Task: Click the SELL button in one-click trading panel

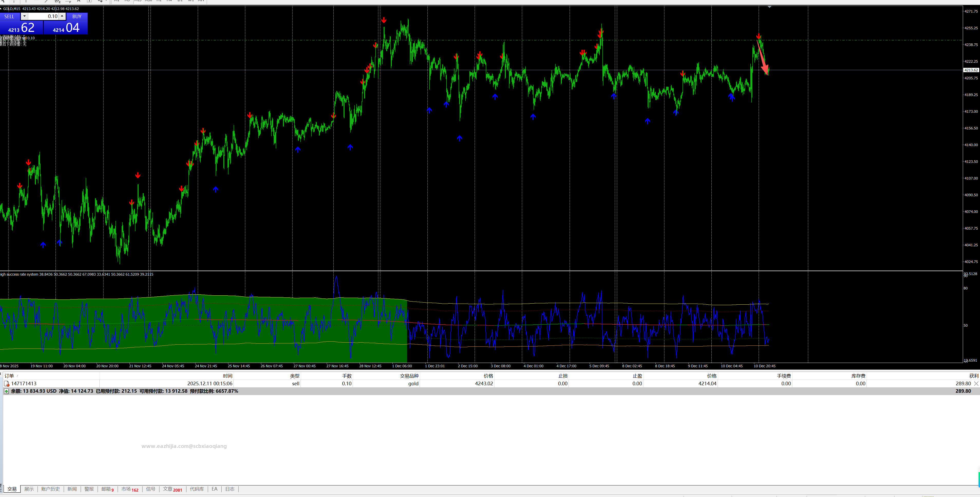Action: [10, 16]
